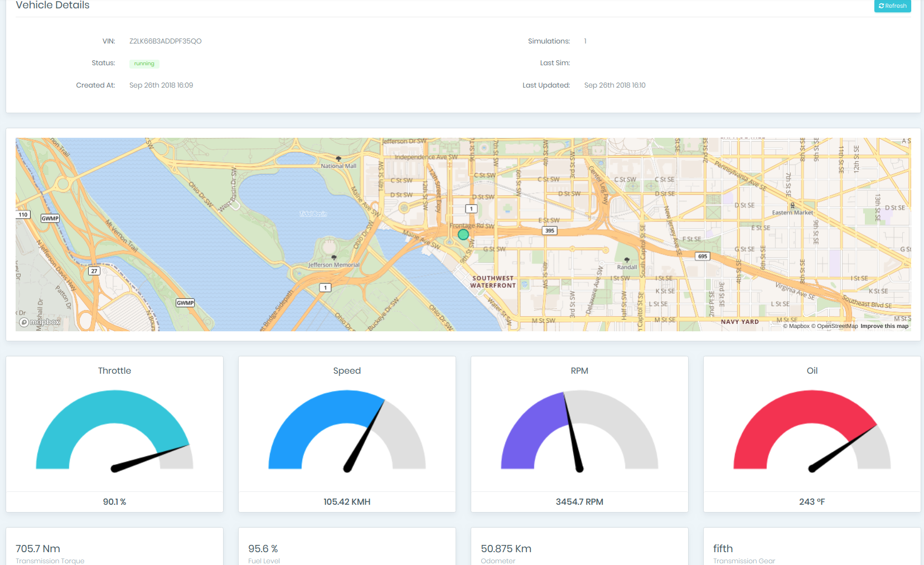Click the Mapbox logo on the map
The height and width of the screenshot is (565, 924).
click(x=40, y=322)
